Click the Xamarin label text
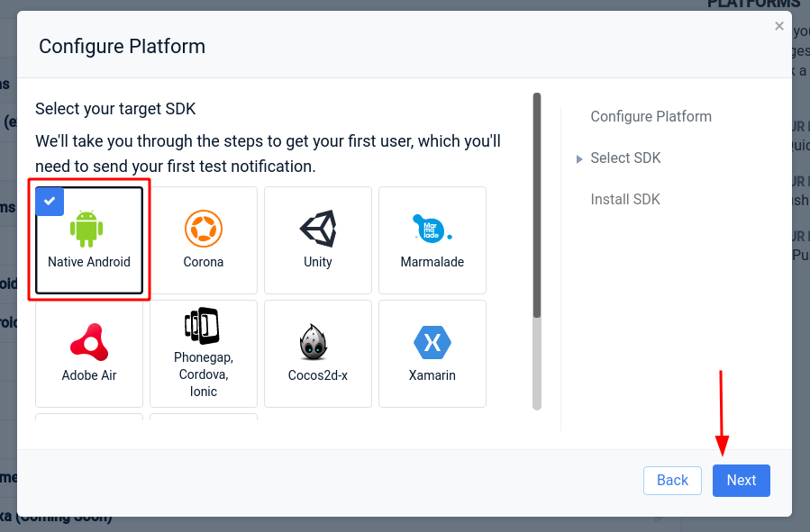 432,375
